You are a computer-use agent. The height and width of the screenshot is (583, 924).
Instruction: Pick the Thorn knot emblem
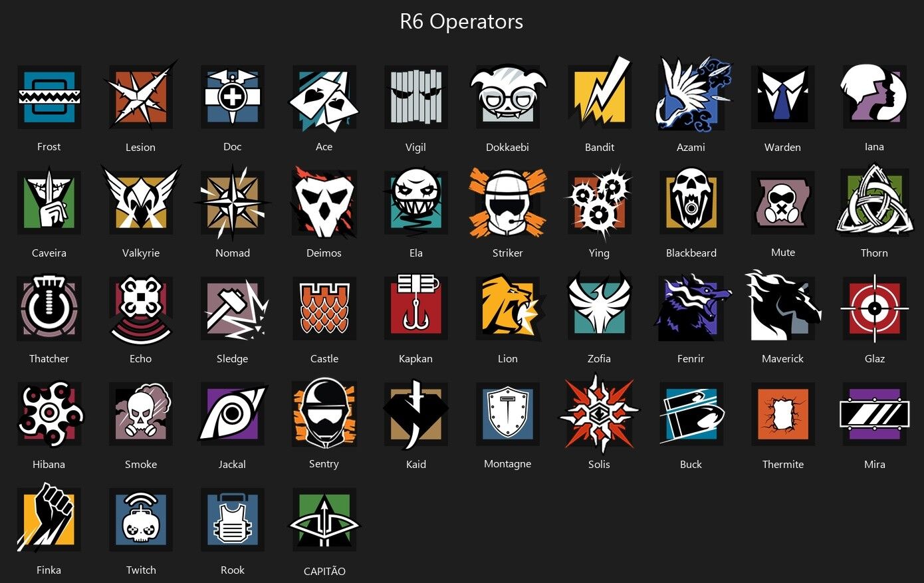point(875,201)
